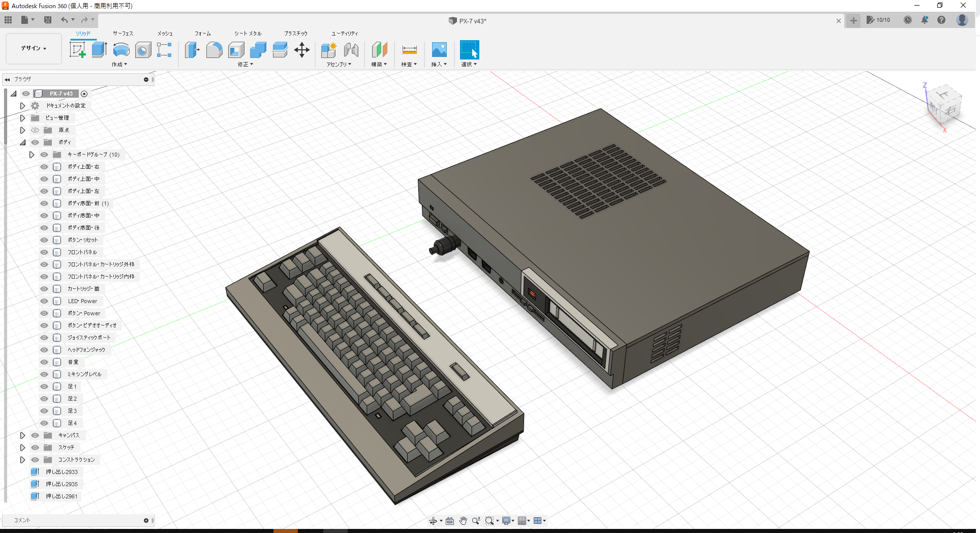Toggle visibility of the LED・Power body

pos(44,301)
